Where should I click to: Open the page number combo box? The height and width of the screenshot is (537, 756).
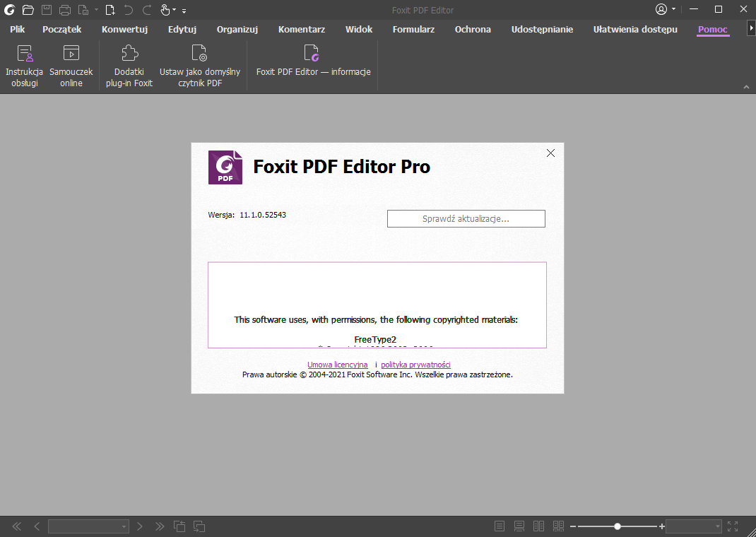[88, 526]
